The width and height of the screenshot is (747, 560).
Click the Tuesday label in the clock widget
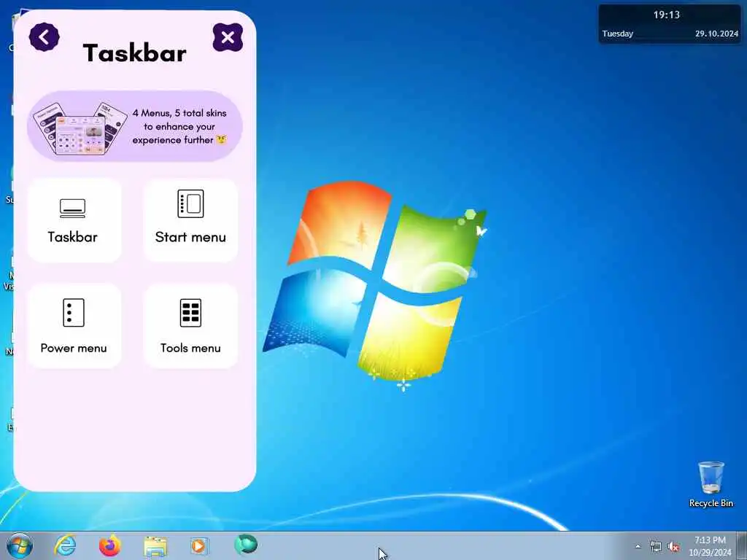click(x=617, y=34)
